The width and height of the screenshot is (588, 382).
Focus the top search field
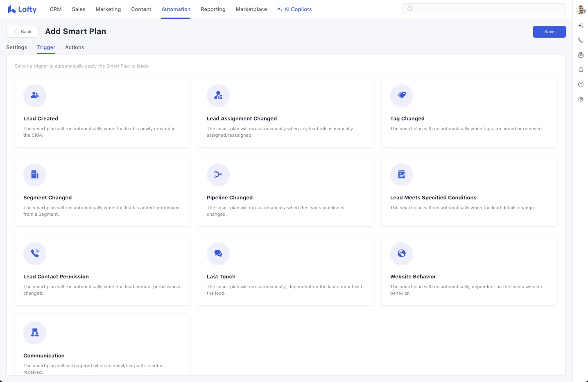click(x=487, y=9)
